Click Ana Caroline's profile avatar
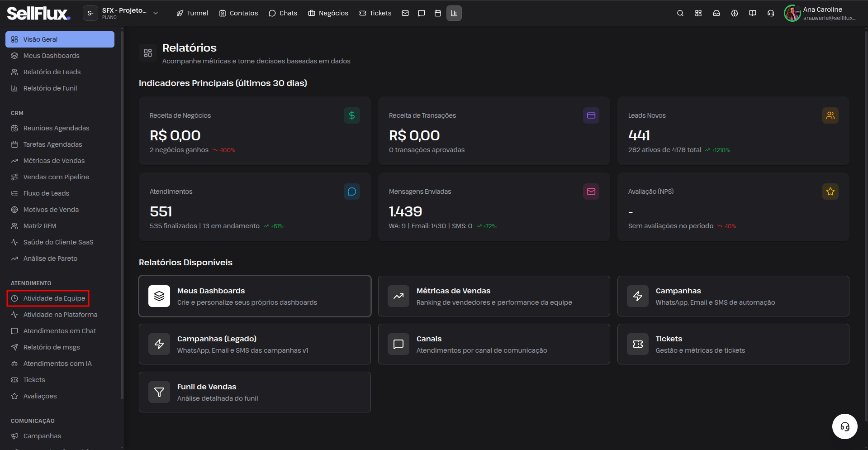The width and height of the screenshot is (868, 450). (x=792, y=13)
